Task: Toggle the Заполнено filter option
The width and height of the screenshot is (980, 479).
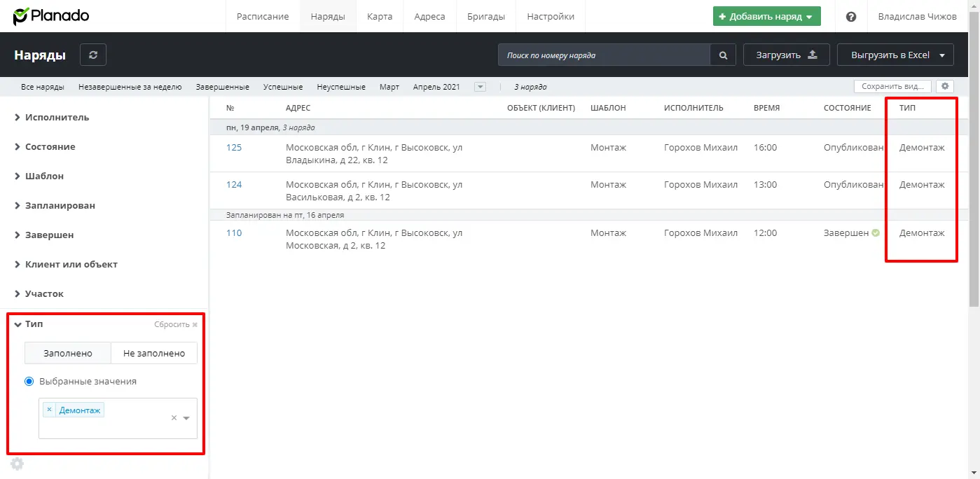Action: pyautogui.click(x=68, y=353)
